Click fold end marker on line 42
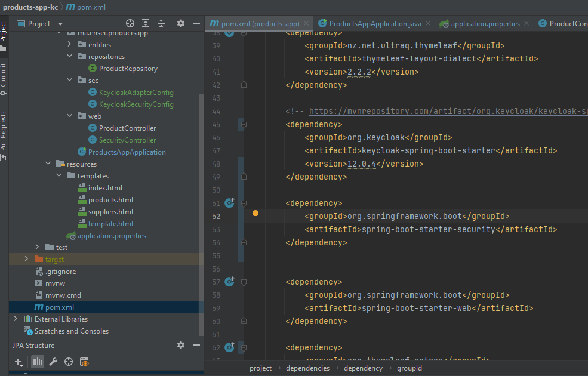Screen dimensions: 588x376 tap(244, 85)
